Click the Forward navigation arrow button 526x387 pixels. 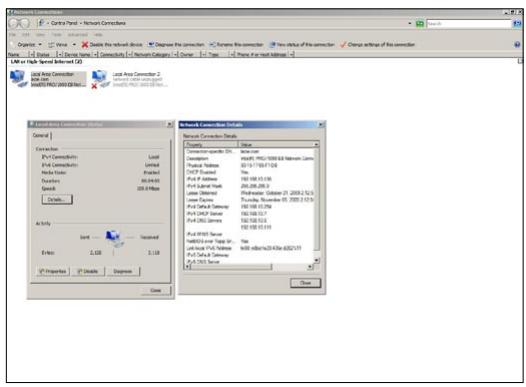(24, 23)
